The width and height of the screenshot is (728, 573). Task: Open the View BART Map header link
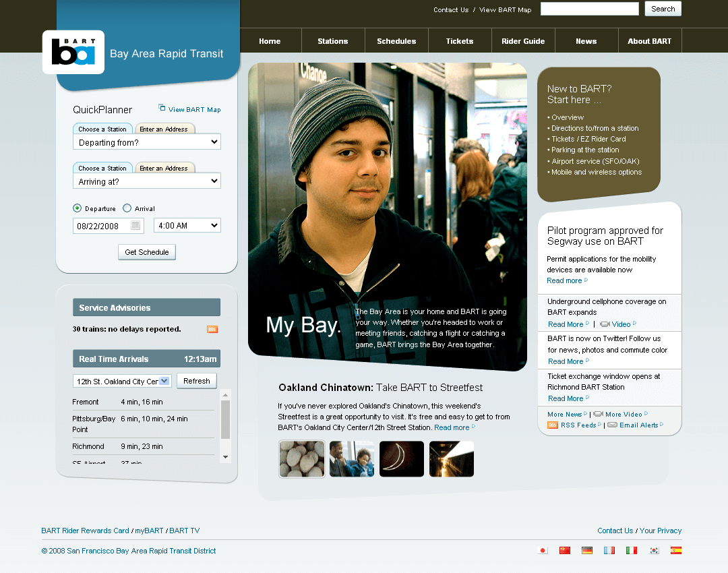pos(505,9)
